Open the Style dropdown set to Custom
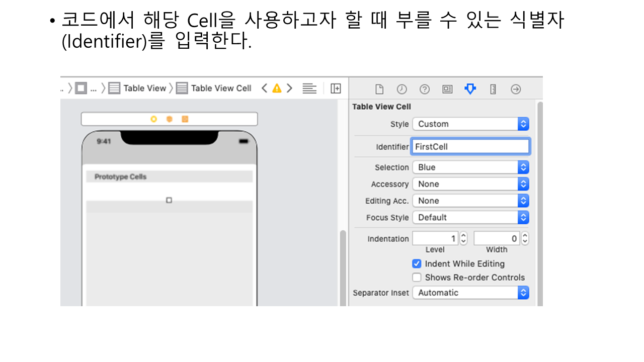This screenshot has width=644, height=362. point(470,124)
